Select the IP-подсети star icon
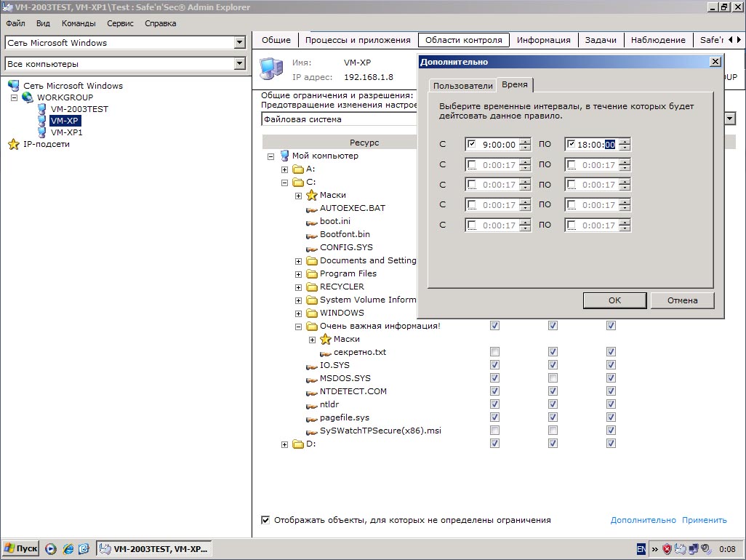The height and width of the screenshot is (560, 746). (x=14, y=144)
